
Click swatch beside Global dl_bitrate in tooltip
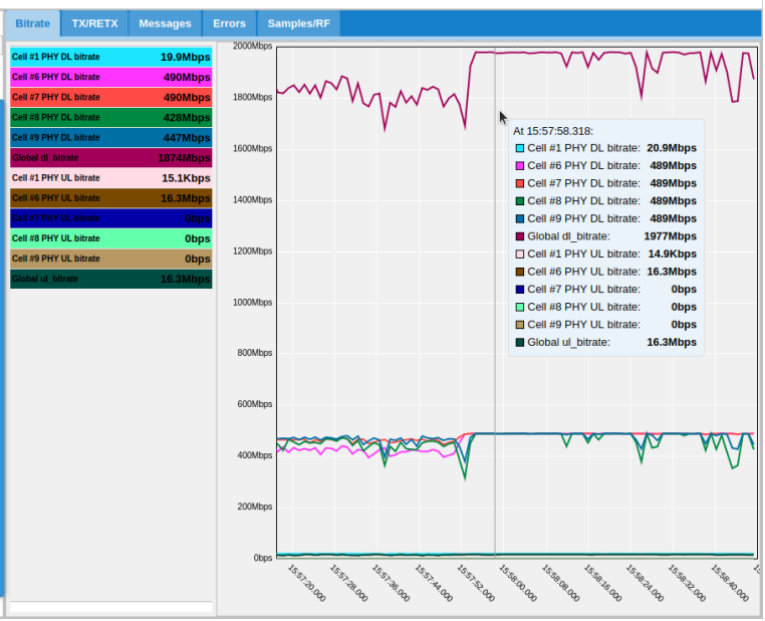pyautogui.click(x=520, y=236)
